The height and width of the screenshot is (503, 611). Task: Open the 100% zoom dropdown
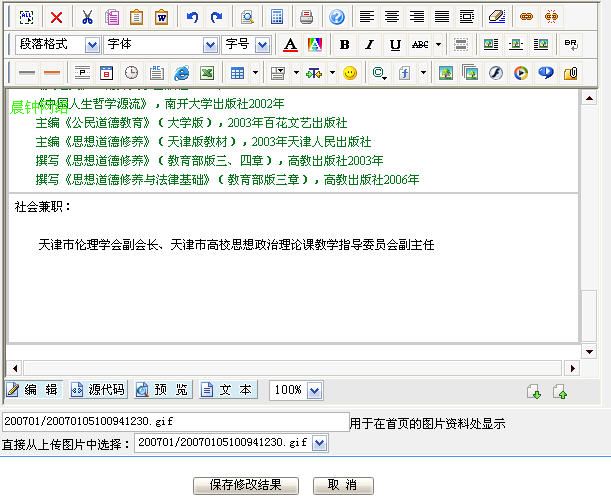[x=315, y=390]
